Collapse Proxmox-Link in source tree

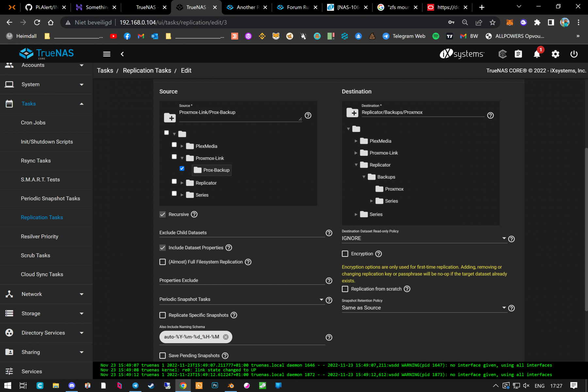(182, 158)
